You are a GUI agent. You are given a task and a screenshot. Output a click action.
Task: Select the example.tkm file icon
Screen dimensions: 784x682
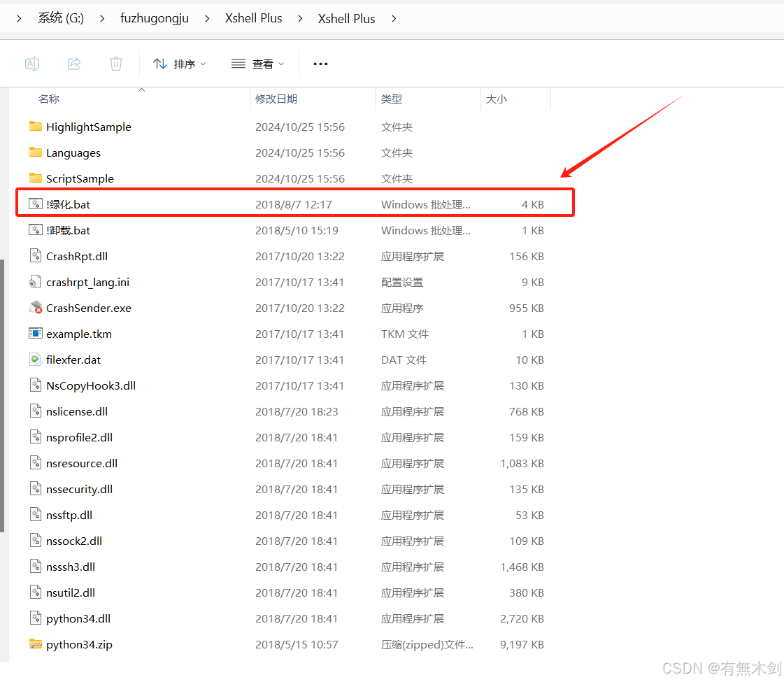click(35, 334)
